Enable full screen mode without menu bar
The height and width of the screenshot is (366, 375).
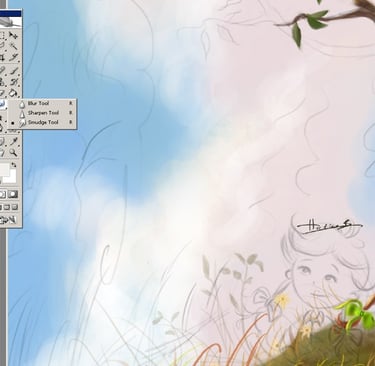tap(15, 207)
